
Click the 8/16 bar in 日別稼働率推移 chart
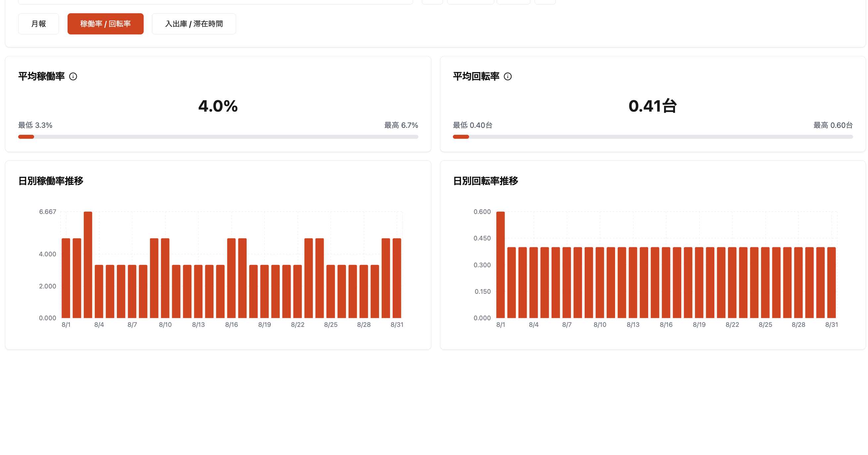tap(231, 278)
